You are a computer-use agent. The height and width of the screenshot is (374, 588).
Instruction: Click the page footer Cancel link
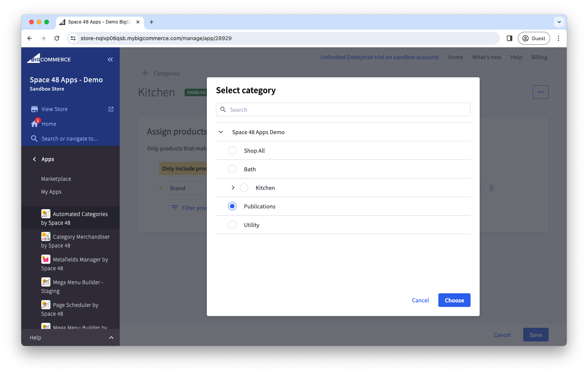click(x=502, y=335)
